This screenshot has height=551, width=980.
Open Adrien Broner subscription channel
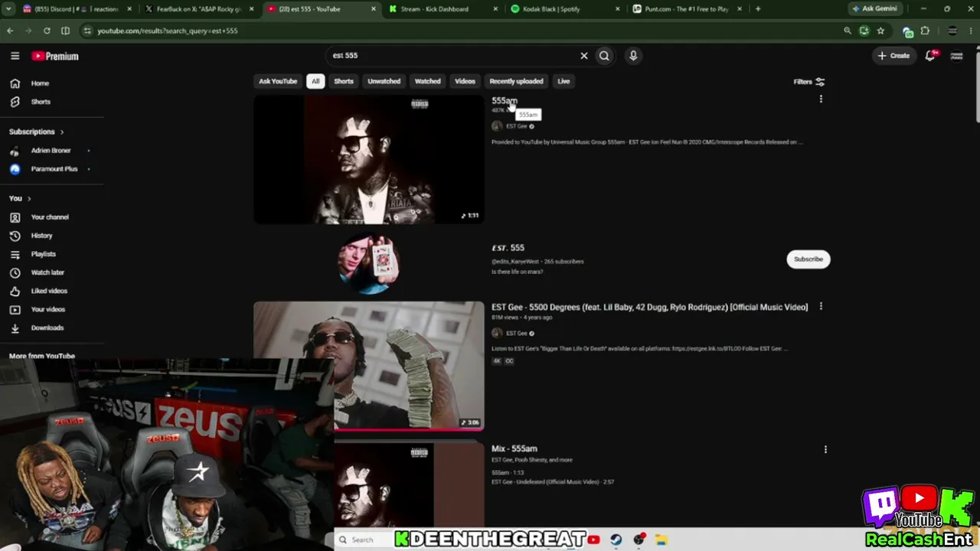(51, 151)
